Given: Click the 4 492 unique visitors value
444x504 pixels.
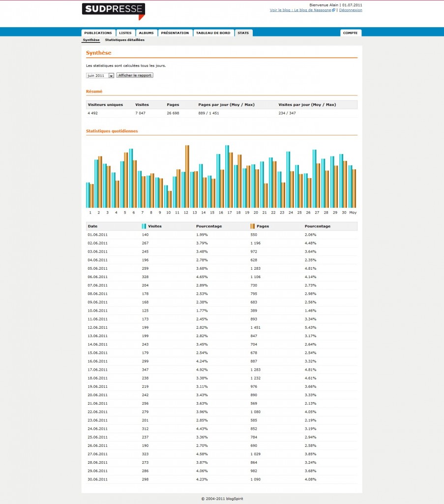Looking at the screenshot, I should [92, 113].
